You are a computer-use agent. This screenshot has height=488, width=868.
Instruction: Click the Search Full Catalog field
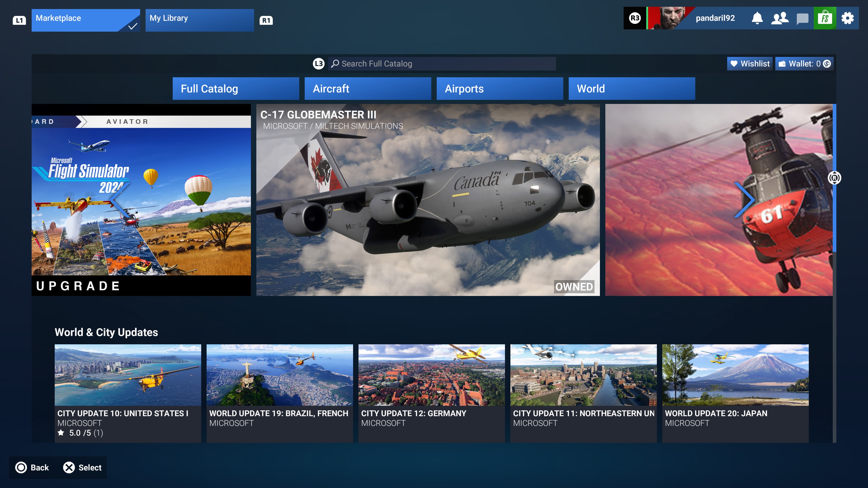(x=442, y=64)
